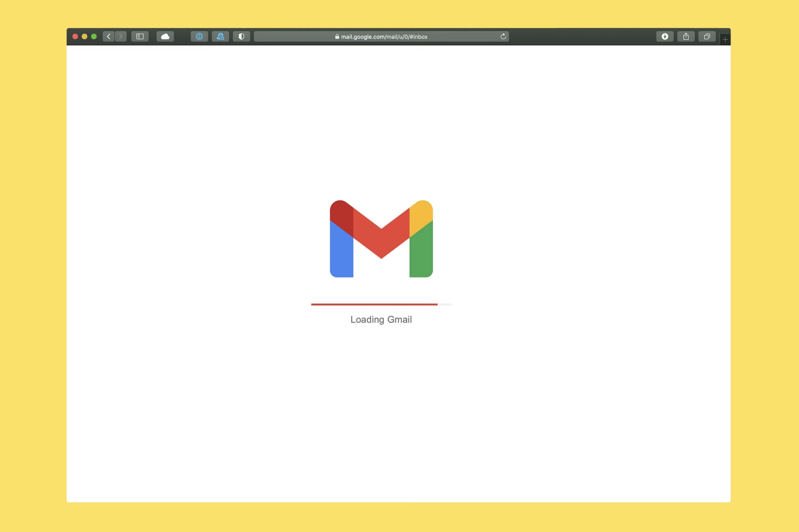Toggle the Safari sidebar panel

click(x=140, y=36)
